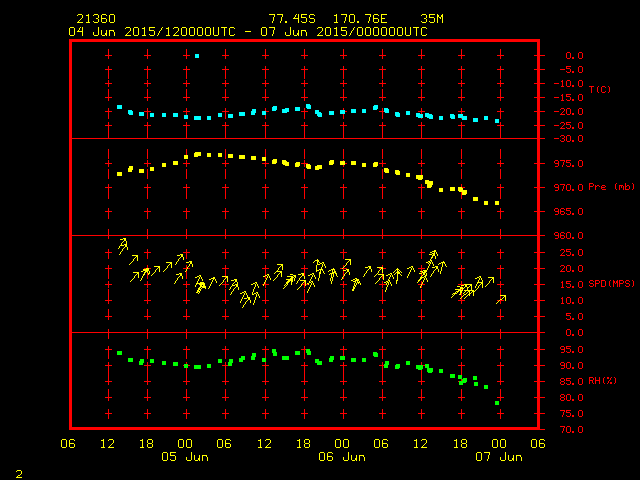Click the "05 Jun" date label
Screen dimensions: 640x480
[185, 457]
